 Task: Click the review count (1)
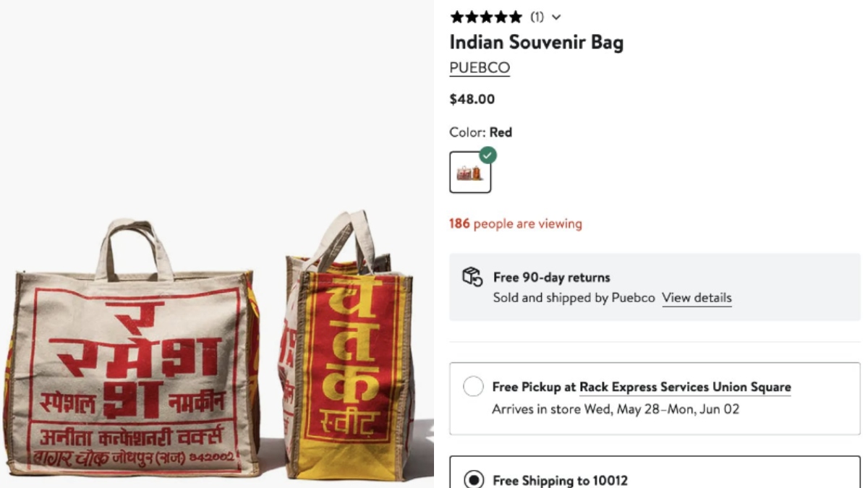[x=537, y=17]
